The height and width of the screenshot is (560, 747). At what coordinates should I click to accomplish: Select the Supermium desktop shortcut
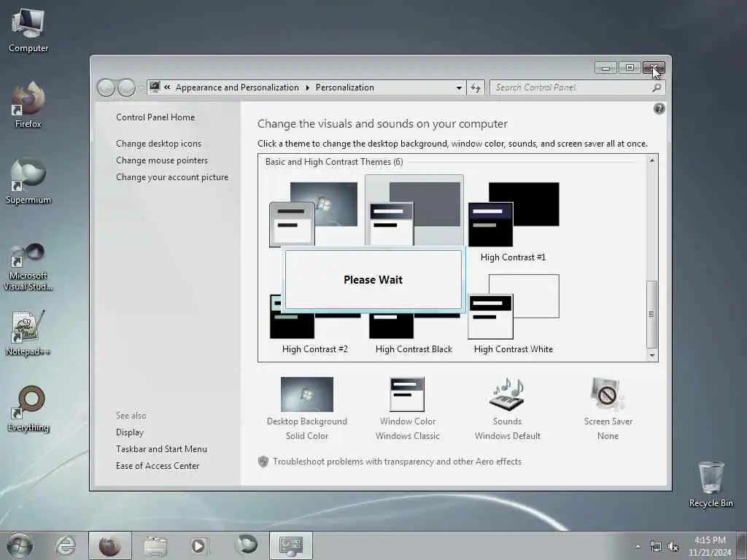tap(28, 181)
